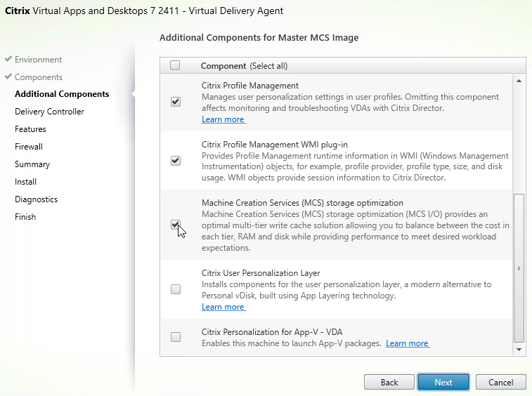The width and height of the screenshot is (532, 396).
Task: Select the Firewall step in sidebar
Action: point(29,147)
